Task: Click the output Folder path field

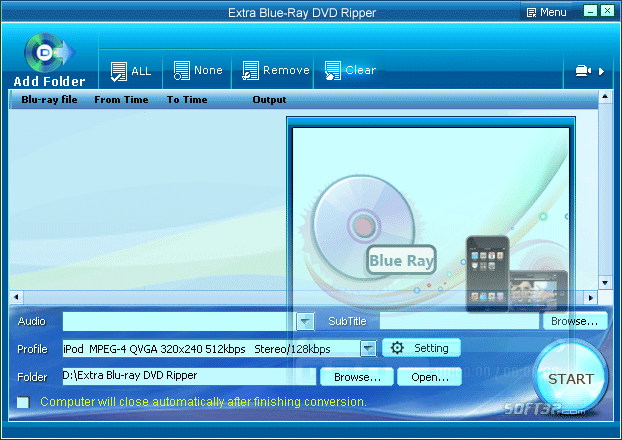Action: coord(189,376)
